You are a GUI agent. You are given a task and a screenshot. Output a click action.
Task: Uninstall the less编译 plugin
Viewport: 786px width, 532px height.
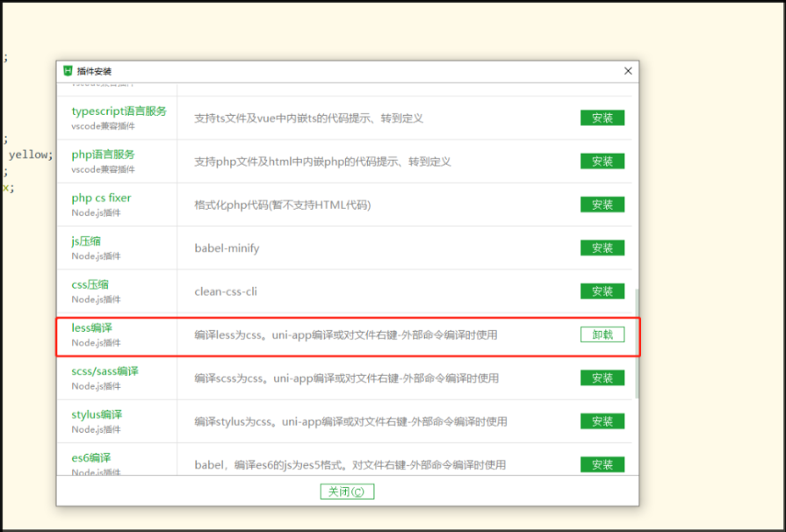[602, 334]
